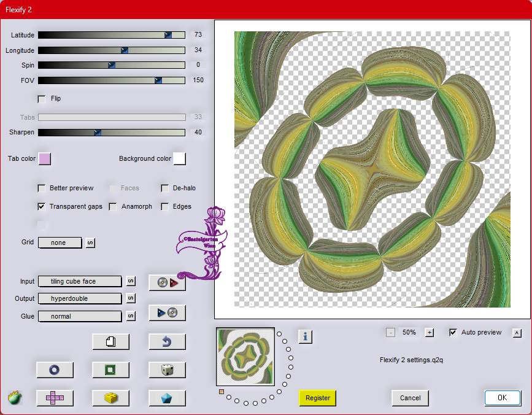Click the copy pages icon button

(110, 341)
